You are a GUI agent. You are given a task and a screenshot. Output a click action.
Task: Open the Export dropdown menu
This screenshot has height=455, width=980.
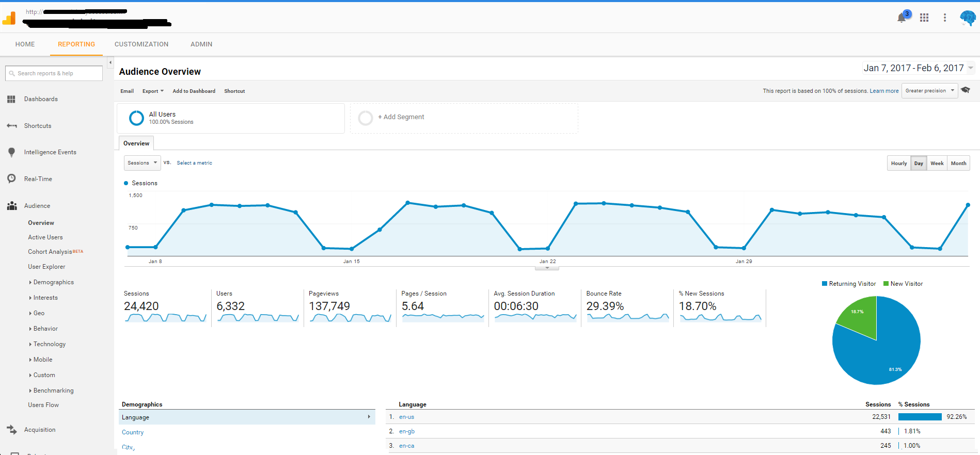tap(153, 91)
